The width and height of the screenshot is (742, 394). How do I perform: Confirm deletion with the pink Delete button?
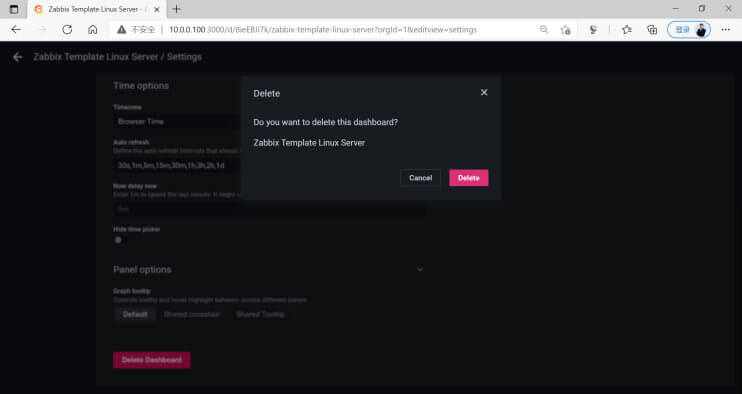coord(468,178)
